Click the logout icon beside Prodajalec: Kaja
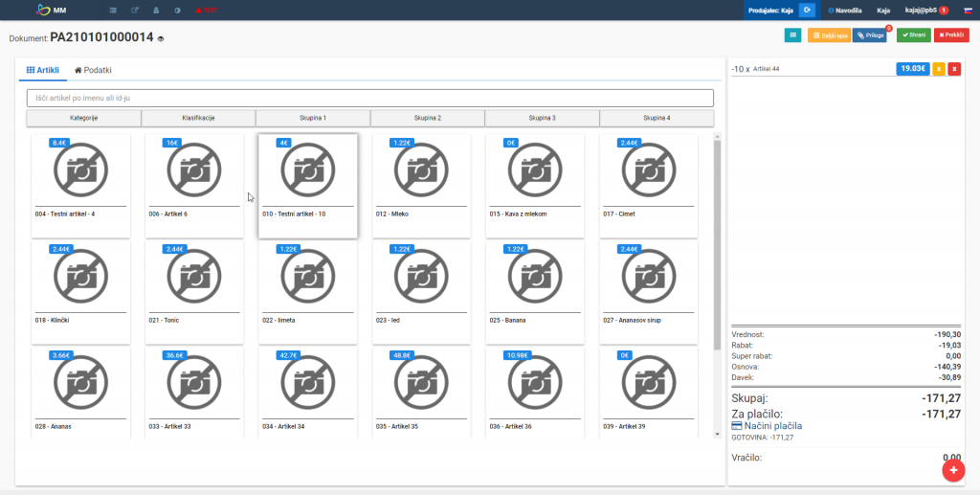980x495 pixels. 807,10
